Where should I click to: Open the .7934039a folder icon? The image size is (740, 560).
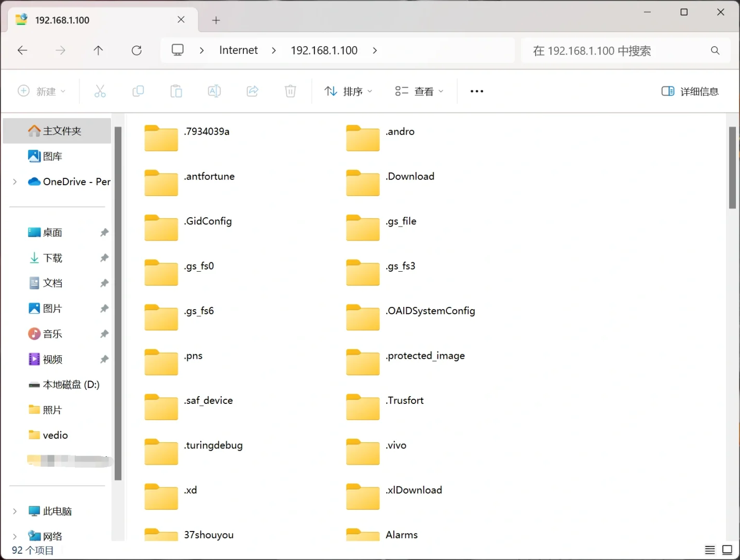pyautogui.click(x=161, y=137)
